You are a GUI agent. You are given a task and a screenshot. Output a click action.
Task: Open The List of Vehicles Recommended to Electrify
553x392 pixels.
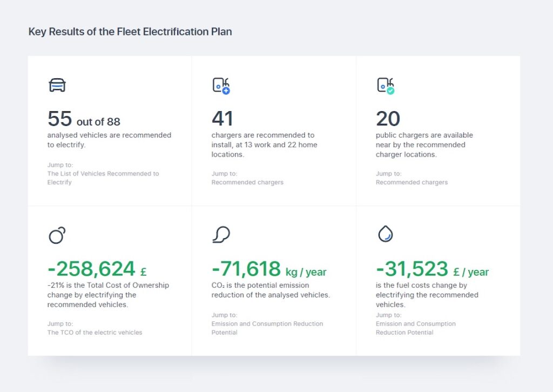click(x=103, y=178)
